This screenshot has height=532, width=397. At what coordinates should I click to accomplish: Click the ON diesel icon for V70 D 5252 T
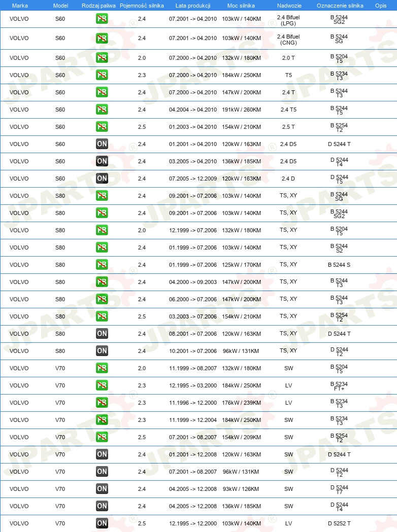[x=102, y=523]
